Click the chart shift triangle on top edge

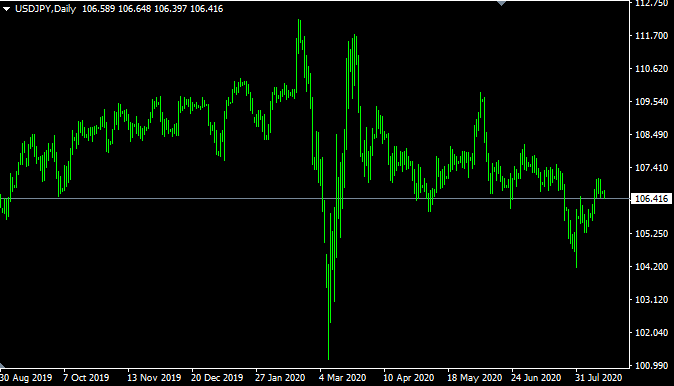pos(501,3)
